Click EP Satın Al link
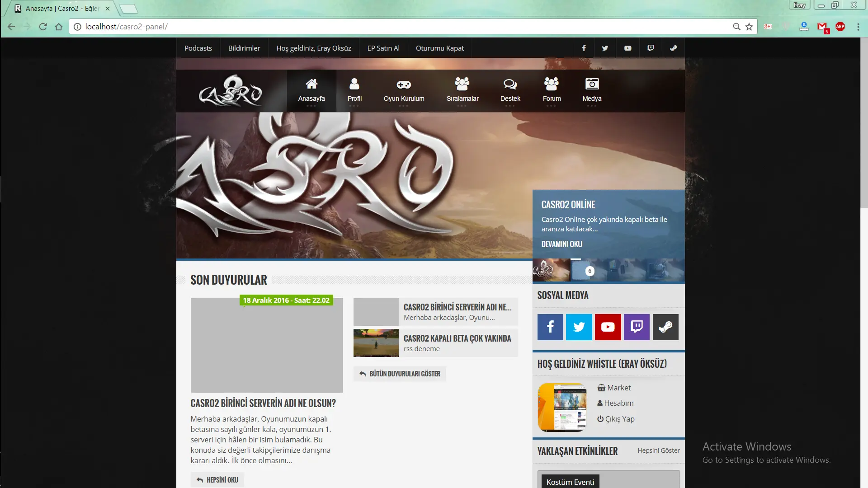This screenshot has height=488, width=868. click(383, 48)
